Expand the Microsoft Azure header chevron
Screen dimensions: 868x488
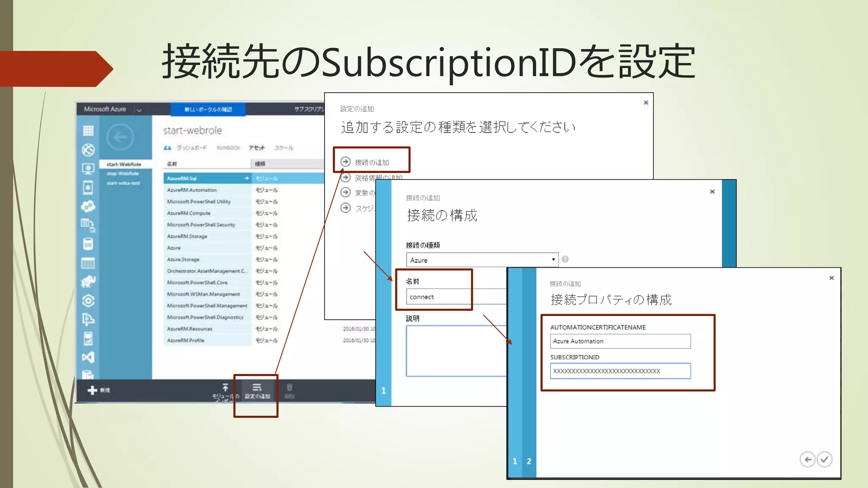pyautogui.click(x=139, y=110)
